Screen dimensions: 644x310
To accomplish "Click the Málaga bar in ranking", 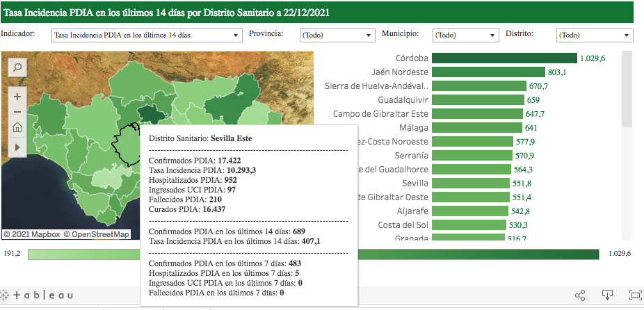I will tap(476, 128).
